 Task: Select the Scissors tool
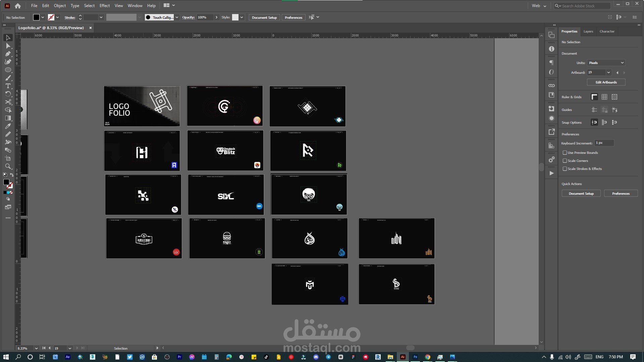(8, 102)
